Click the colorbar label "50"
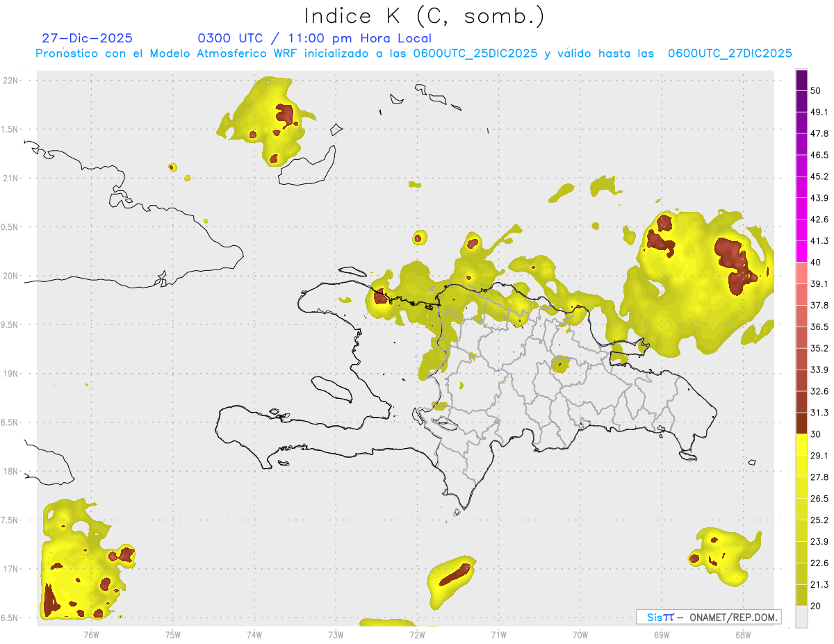 (816, 90)
